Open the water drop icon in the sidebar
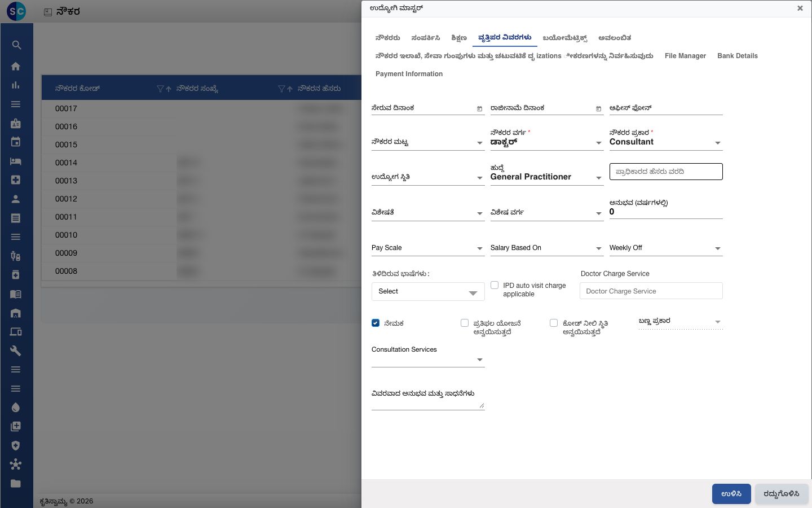The height and width of the screenshot is (508, 812). tap(16, 408)
